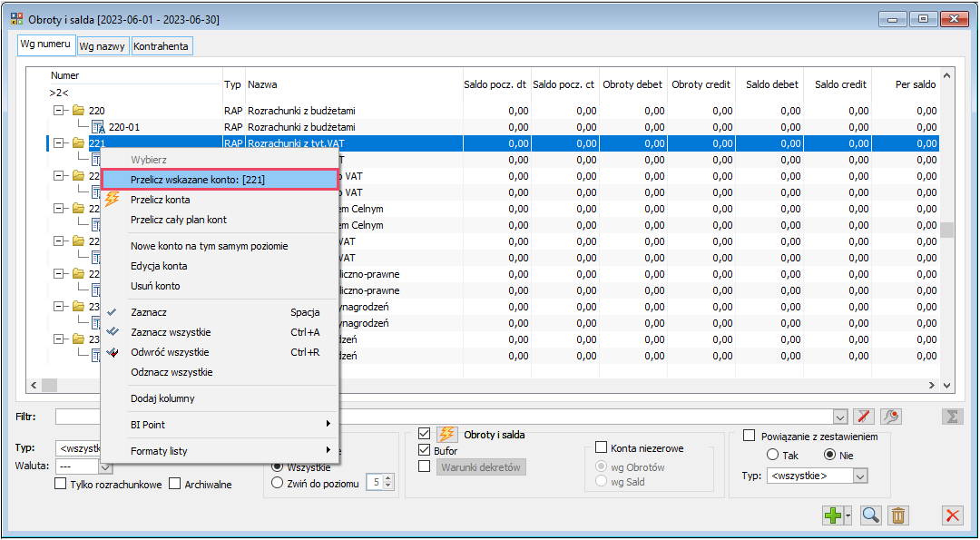Click the single checkmark icon beside Zaznacz

(113, 312)
